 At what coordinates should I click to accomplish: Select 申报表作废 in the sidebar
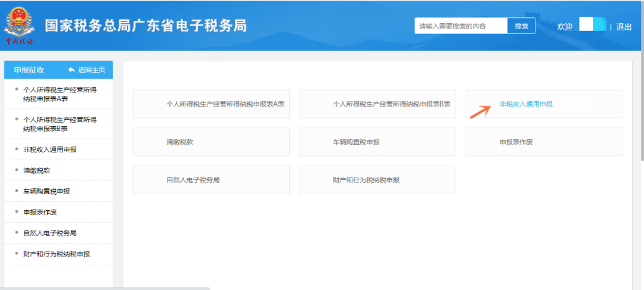click(x=41, y=212)
